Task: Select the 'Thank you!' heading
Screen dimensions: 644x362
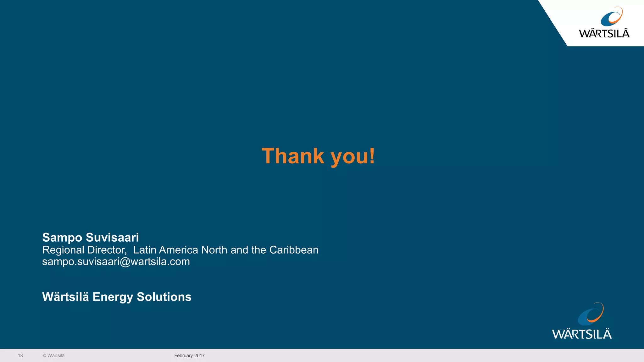Action: (x=318, y=156)
